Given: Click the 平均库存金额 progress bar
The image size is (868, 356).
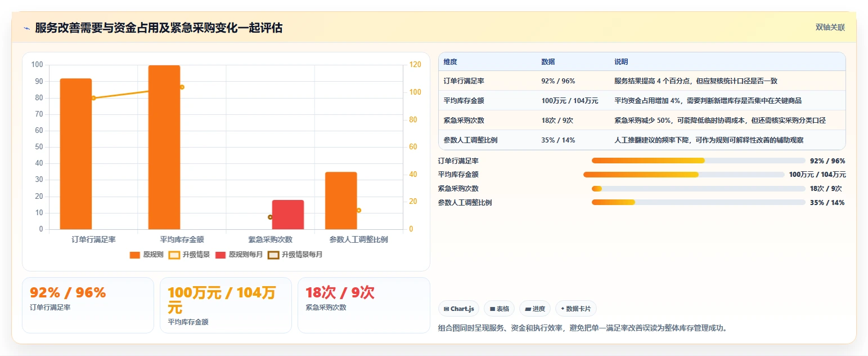Looking at the screenshot, I should 683,175.
